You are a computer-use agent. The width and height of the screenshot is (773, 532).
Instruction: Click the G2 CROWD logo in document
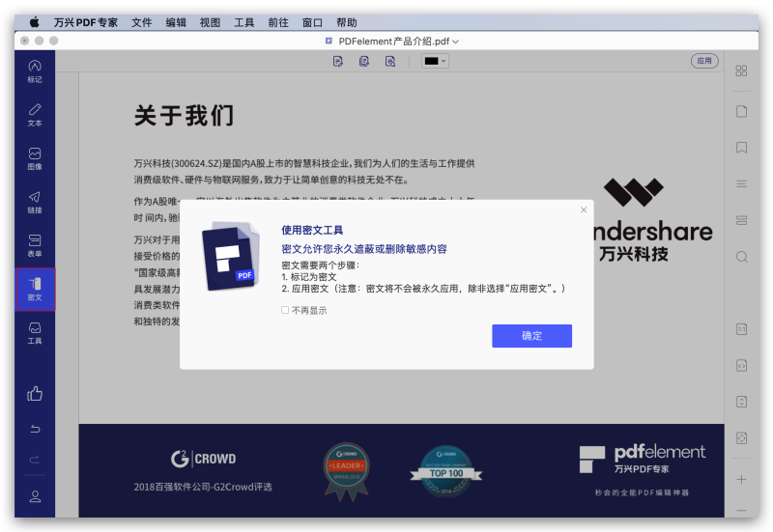click(x=203, y=459)
